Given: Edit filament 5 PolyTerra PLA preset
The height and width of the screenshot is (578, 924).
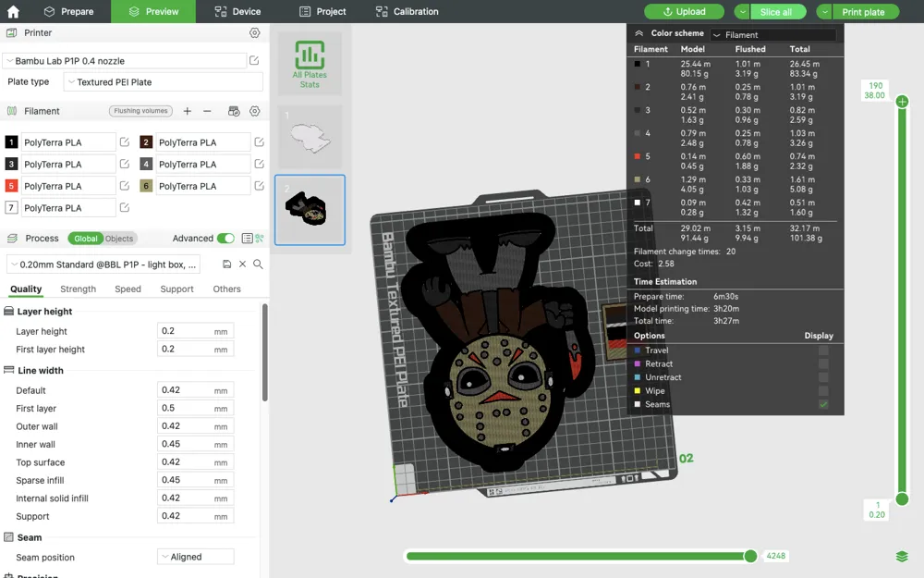Looking at the screenshot, I should (x=125, y=186).
